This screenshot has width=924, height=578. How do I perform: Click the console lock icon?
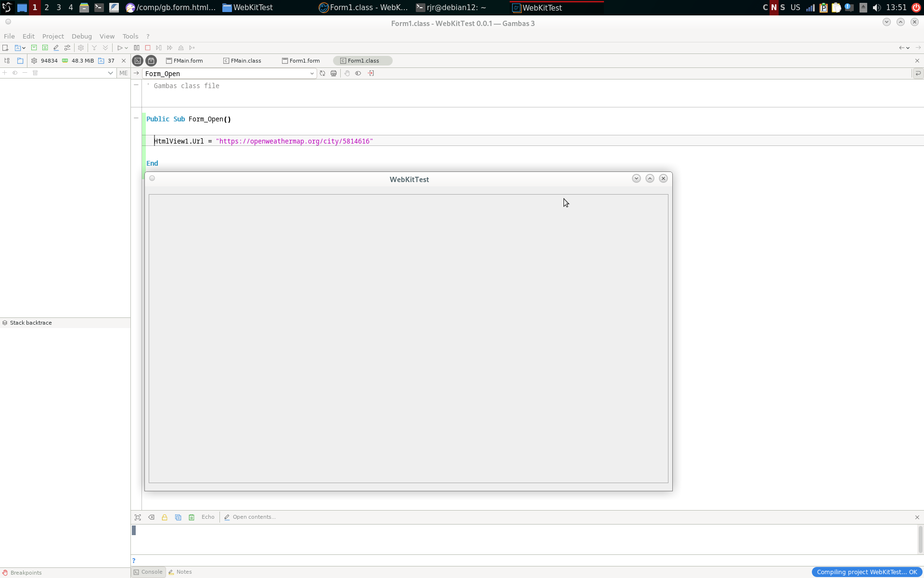click(x=165, y=517)
